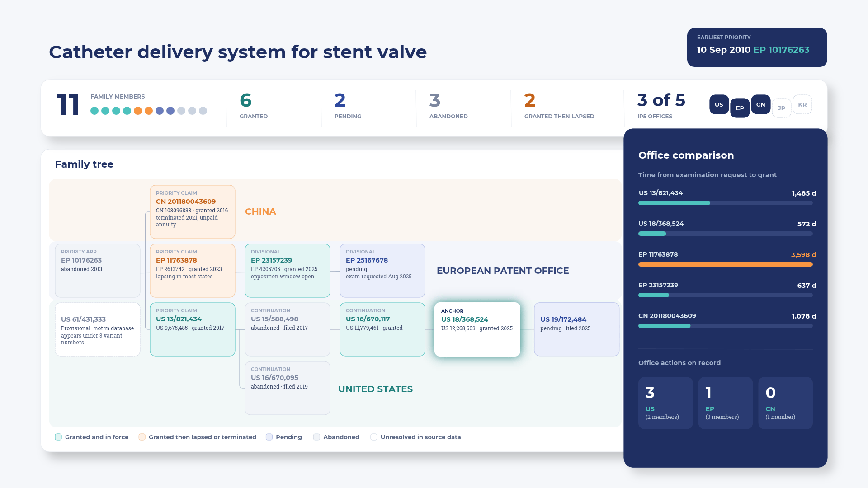Click the Granted then lapsed legend swatch

(142, 437)
